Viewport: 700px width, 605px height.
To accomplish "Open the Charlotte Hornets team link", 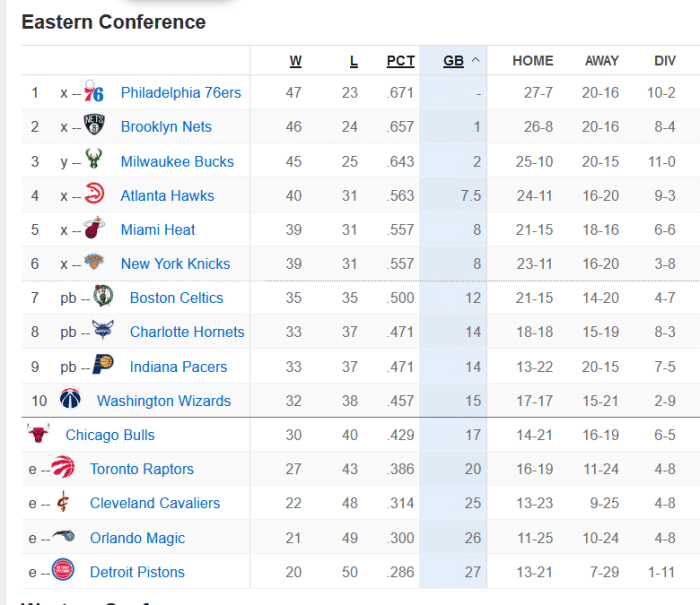I will (187, 332).
